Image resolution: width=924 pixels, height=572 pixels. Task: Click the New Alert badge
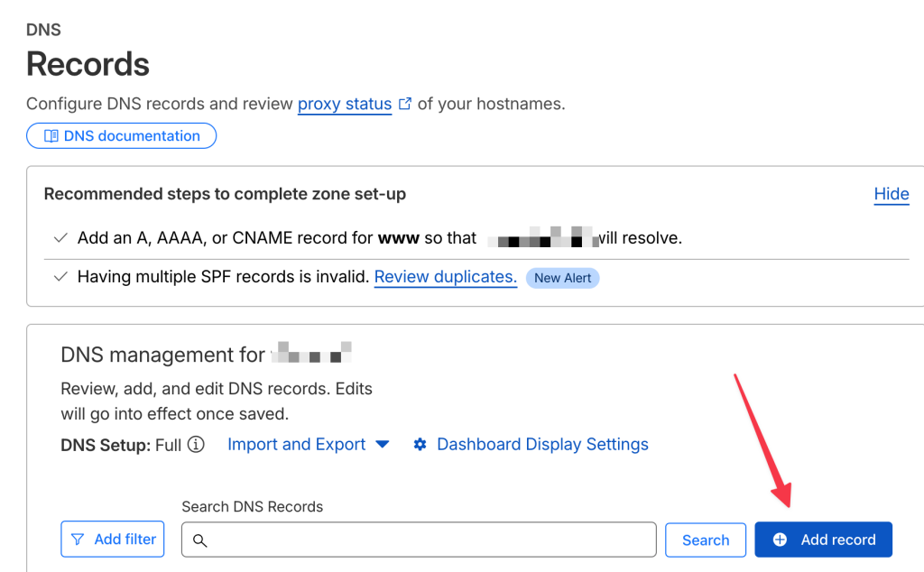[563, 278]
